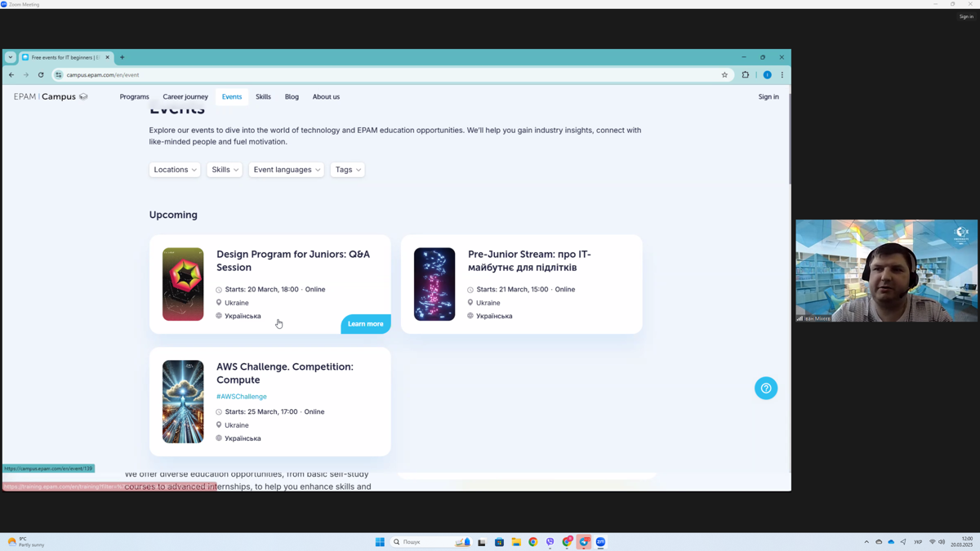
Task: Open the Windows Start menu
Action: [380, 542]
